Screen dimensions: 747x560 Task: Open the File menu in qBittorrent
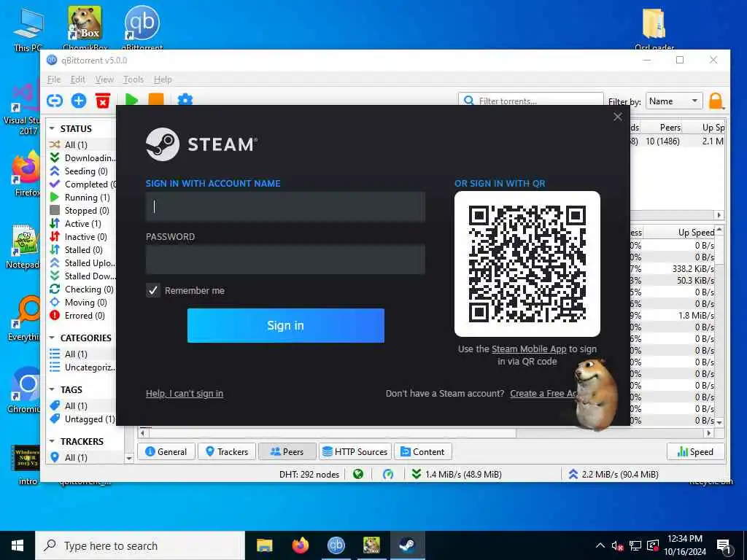click(x=54, y=79)
